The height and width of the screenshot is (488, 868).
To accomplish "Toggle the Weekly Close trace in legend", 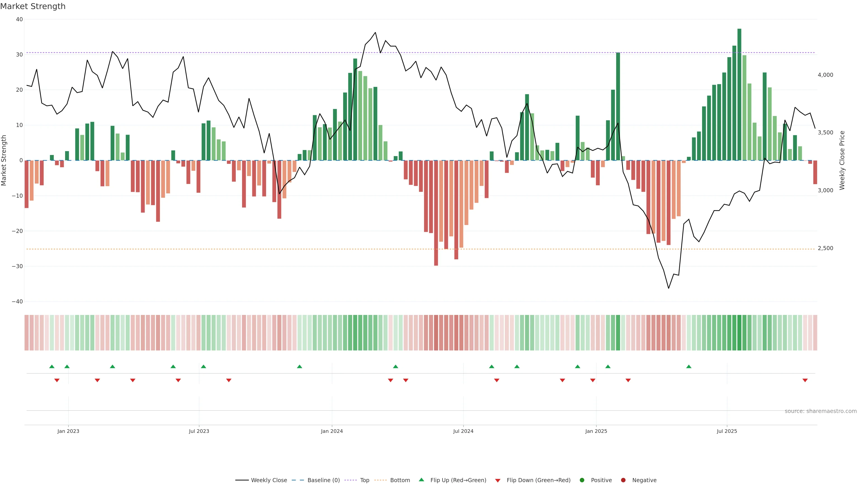I will pyautogui.click(x=269, y=480).
